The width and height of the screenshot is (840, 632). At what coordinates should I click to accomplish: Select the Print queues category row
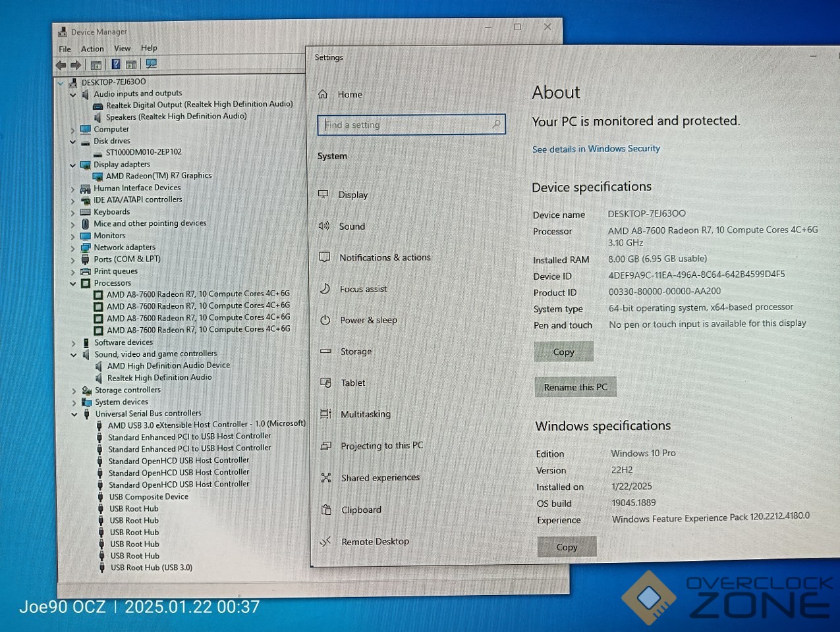coord(109,271)
